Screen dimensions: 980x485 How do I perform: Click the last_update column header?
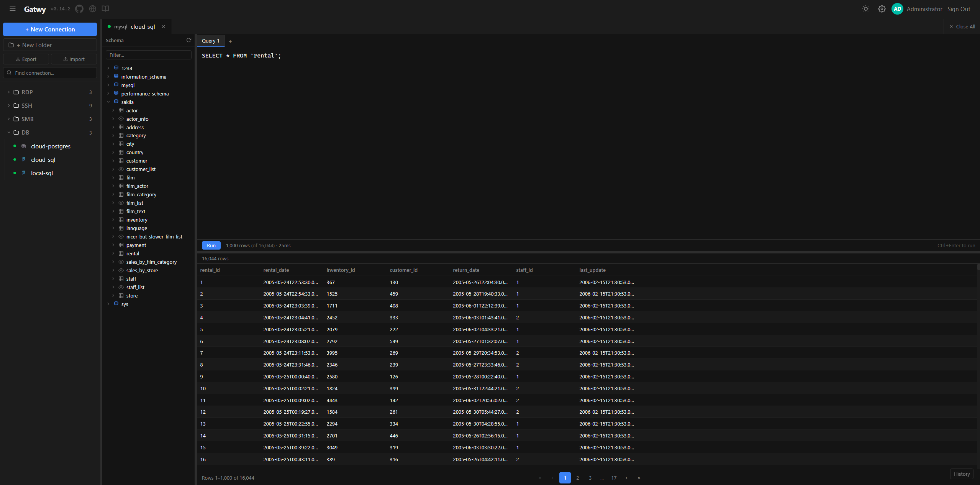click(592, 270)
